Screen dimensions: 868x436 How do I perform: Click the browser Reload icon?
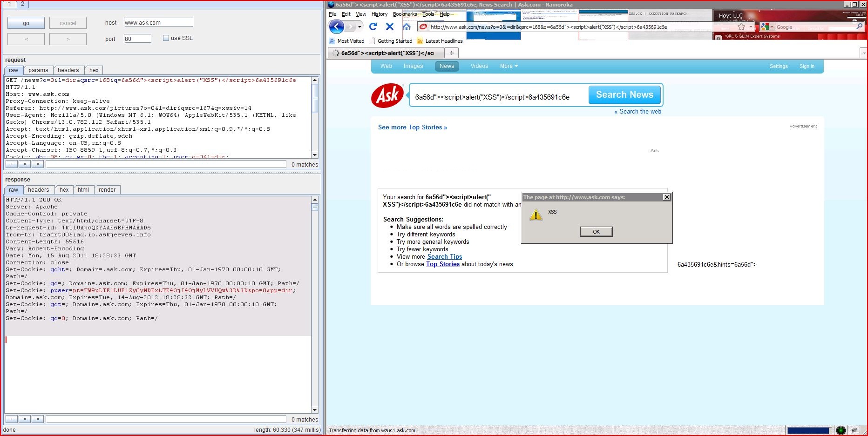(373, 27)
